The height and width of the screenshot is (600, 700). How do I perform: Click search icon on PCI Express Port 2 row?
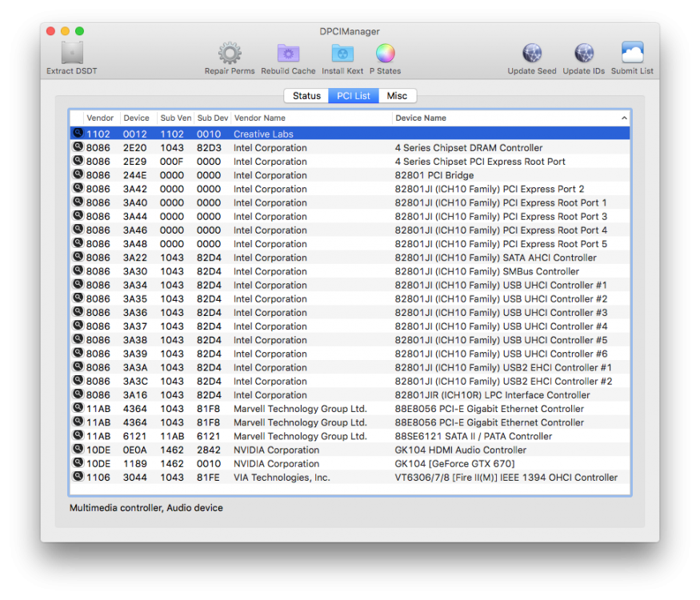(x=78, y=188)
